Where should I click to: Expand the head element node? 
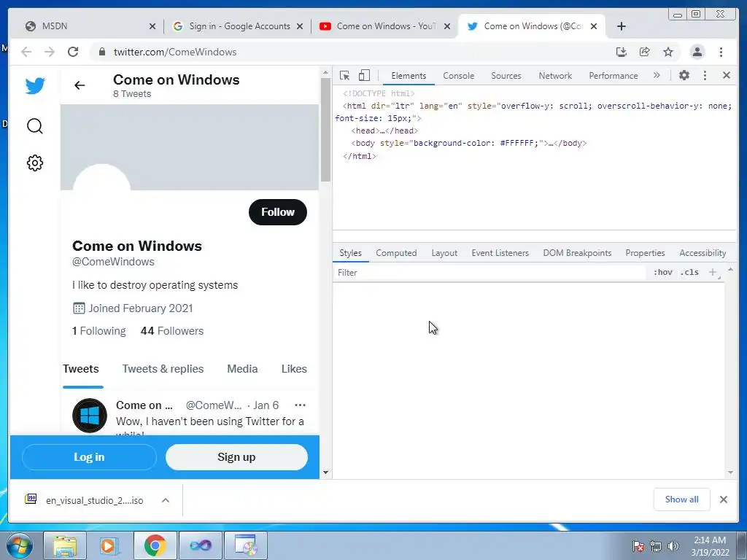[x=384, y=131]
